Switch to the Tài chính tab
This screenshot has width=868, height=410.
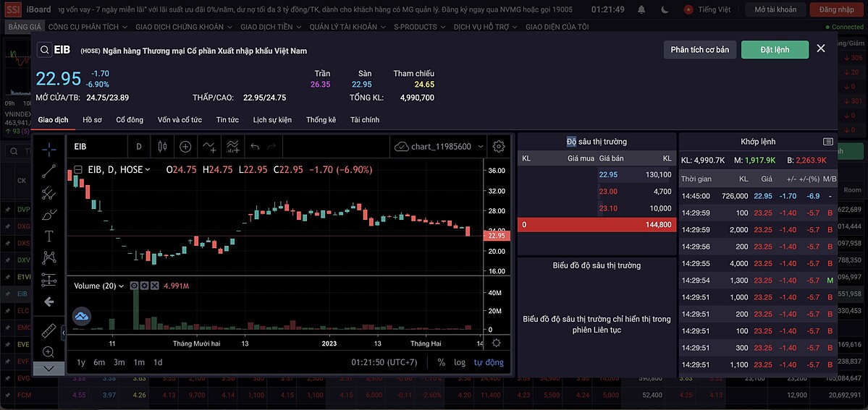click(x=364, y=119)
